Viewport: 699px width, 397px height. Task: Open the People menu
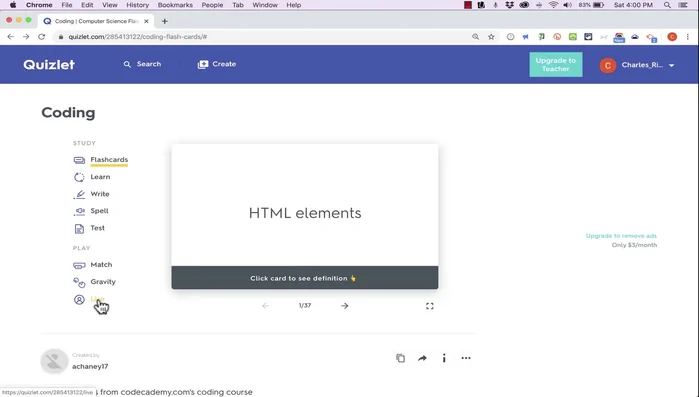click(x=212, y=5)
